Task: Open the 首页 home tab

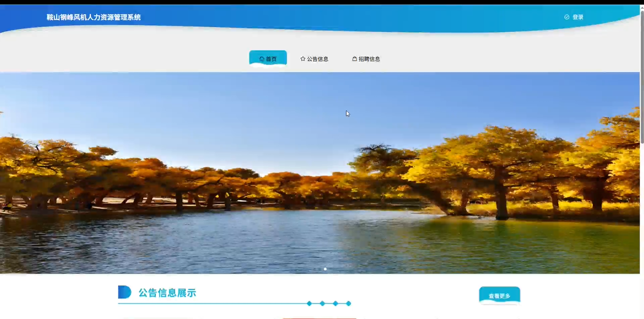Action: click(x=268, y=59)
